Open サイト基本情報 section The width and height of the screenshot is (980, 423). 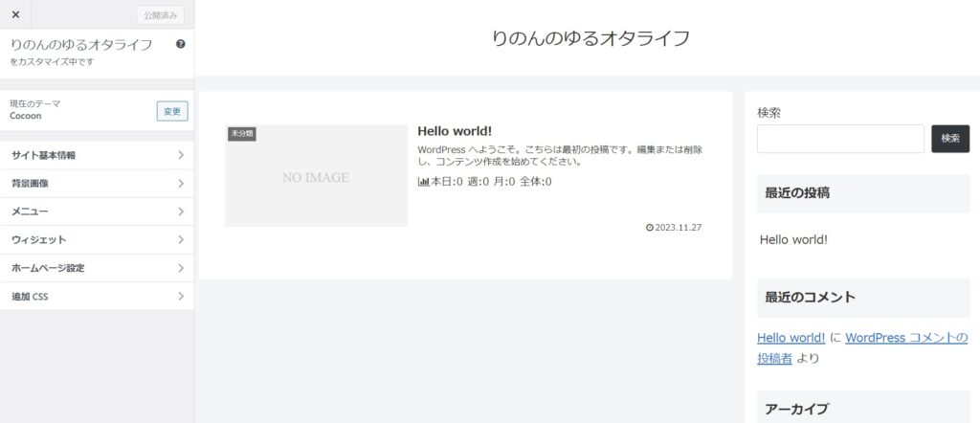pos(97,155)
